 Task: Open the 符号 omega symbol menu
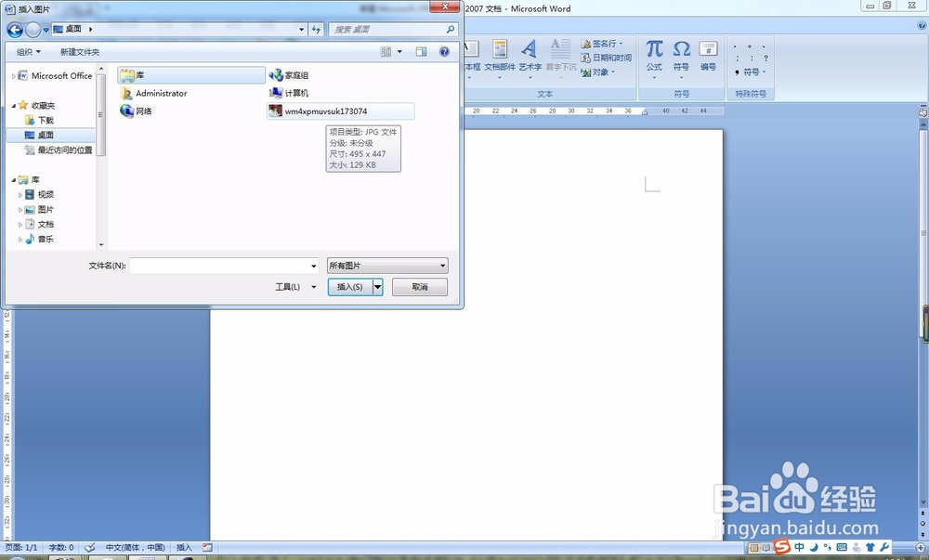click(681, 58)
